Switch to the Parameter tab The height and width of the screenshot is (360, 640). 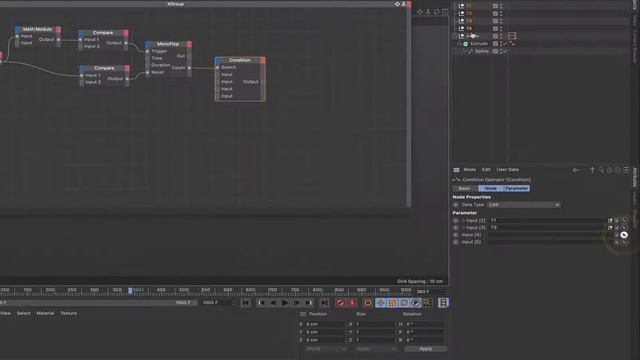tap(516, 189)
